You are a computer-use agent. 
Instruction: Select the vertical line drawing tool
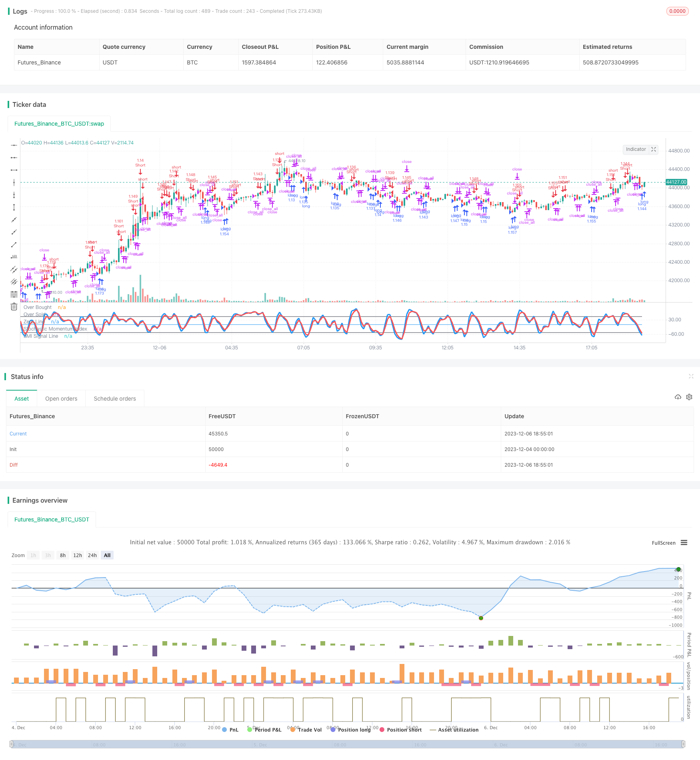click(14, 182)
